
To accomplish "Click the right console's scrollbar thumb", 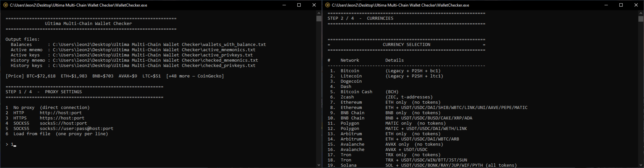I will coord(641,19).
